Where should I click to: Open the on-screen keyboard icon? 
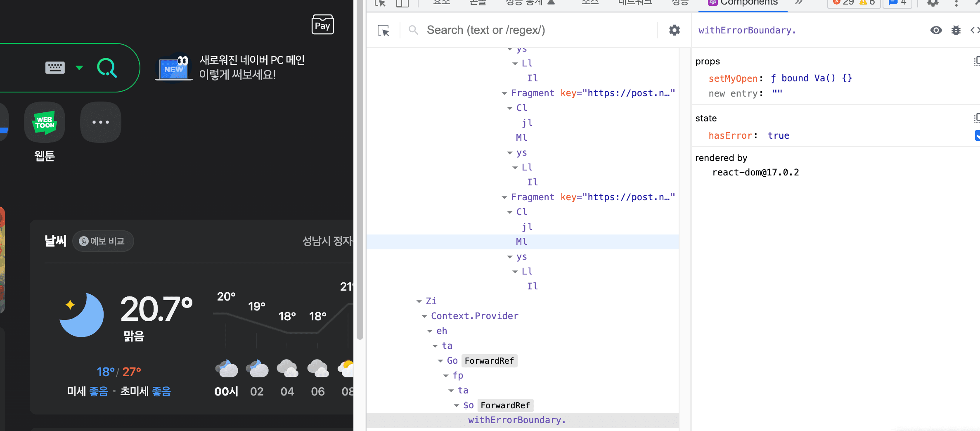(55, 68)
